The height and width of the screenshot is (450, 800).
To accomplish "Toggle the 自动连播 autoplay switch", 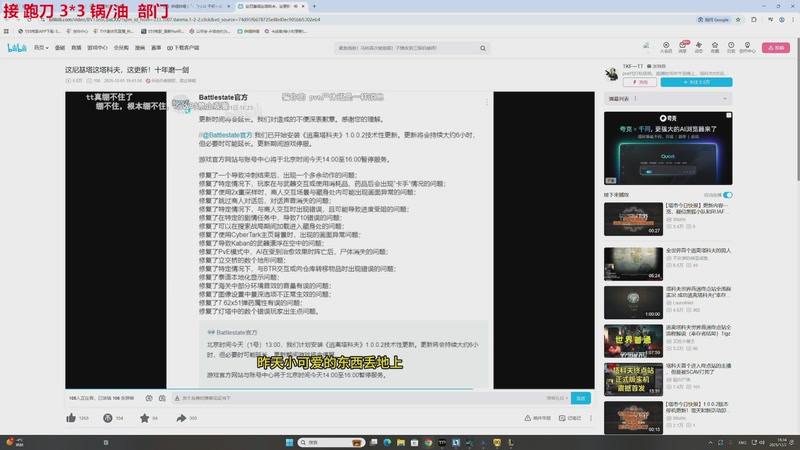I will pos(728,195).
